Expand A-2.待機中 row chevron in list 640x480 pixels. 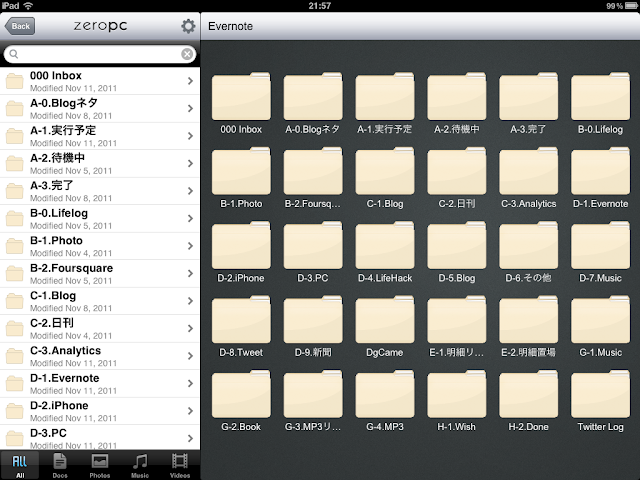[x=190, y=163]
